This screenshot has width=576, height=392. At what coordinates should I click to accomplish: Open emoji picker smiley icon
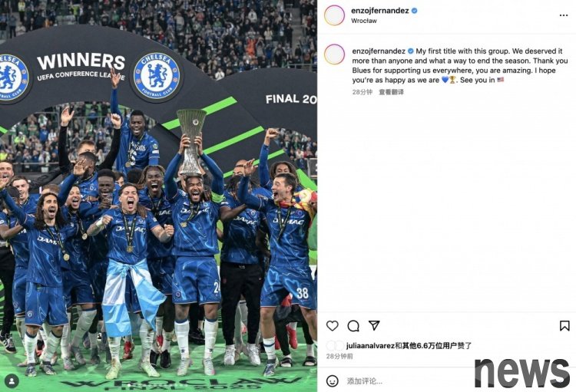332,381
